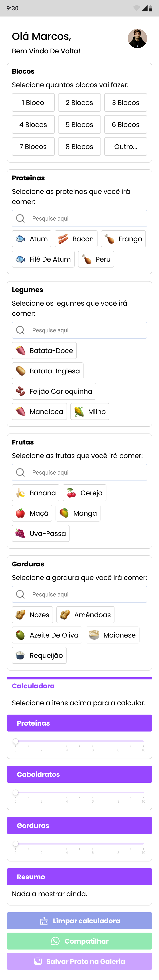Viewport: 159px width, 980px height.
Task: Click the Frutas search field
Action: pos(79,472)
